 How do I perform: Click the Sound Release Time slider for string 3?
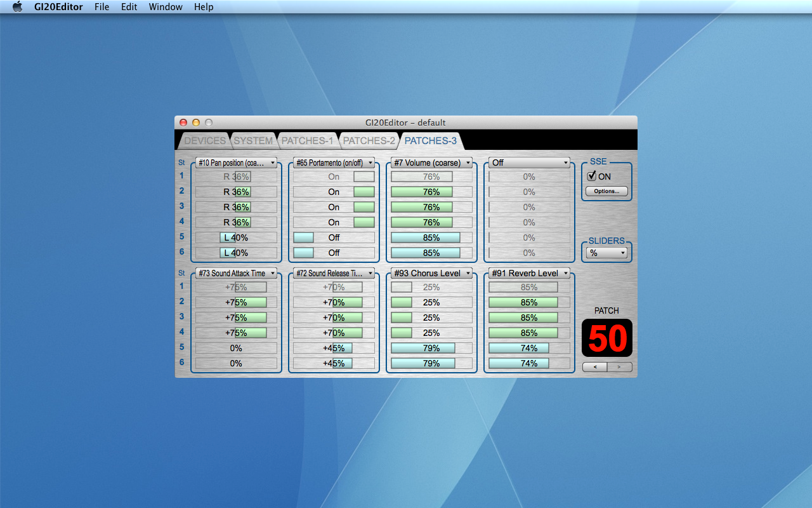click(334, 317)
